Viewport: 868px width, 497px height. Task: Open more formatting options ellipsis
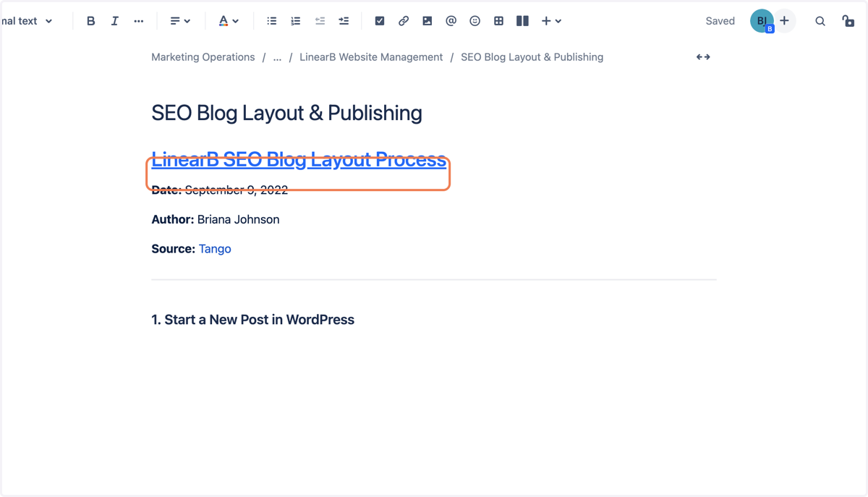[x=139, y=21]
